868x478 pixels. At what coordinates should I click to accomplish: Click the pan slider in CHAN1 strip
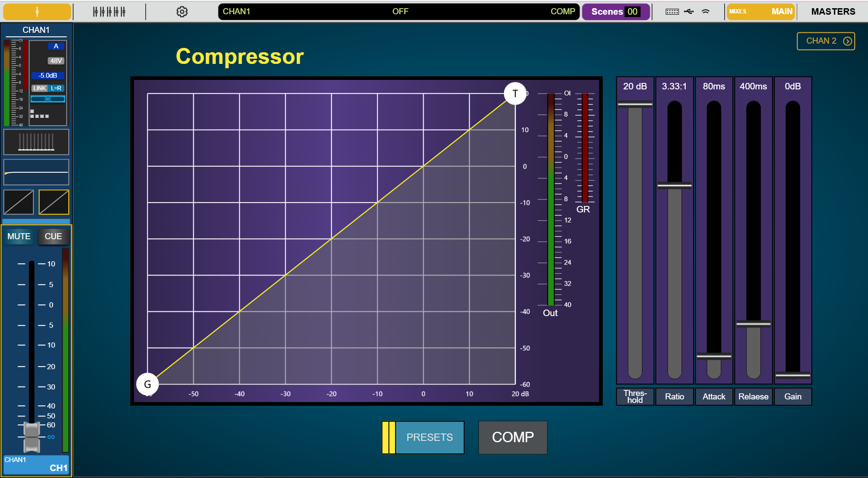point(48,99)
